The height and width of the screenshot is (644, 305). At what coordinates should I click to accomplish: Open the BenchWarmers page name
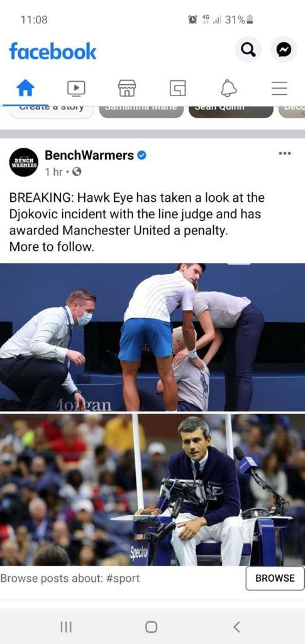[x=89, y=155]
